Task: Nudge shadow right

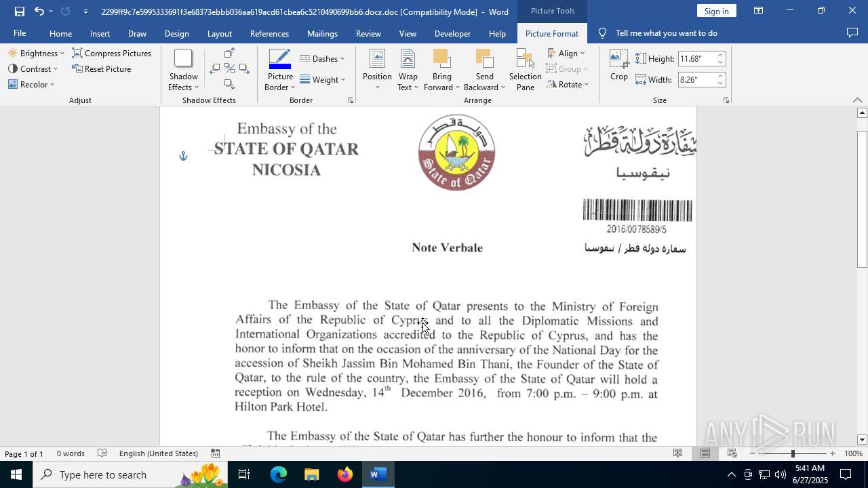Action: (x=243, y=68)
